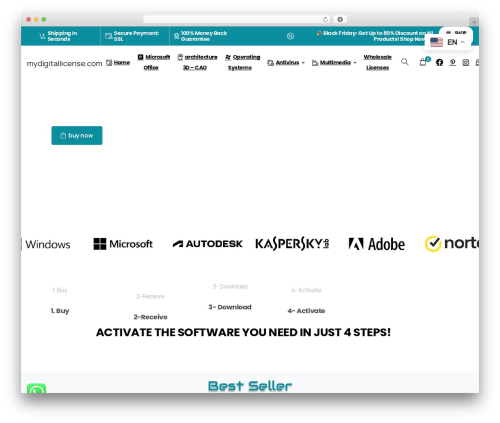Click the secure payment card icon
The height and width of the screenshot is (423, 500).
(109, 36)
